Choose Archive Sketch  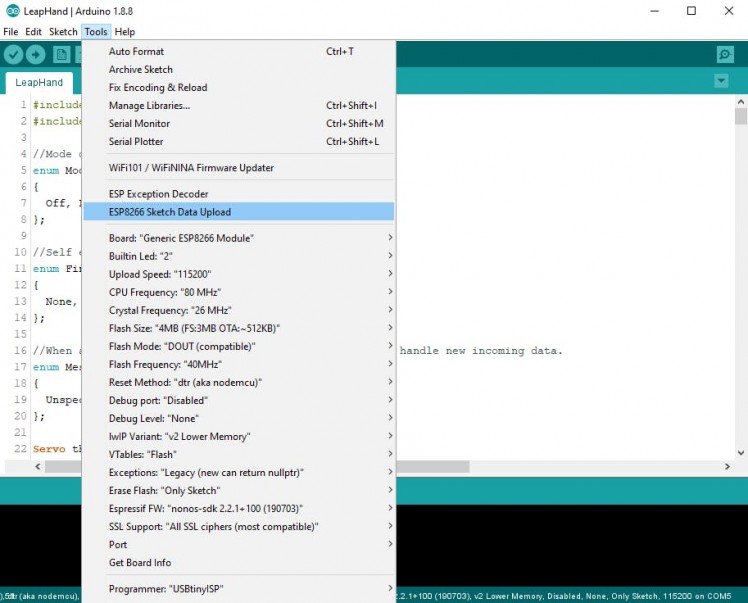(x=239, y=70)
